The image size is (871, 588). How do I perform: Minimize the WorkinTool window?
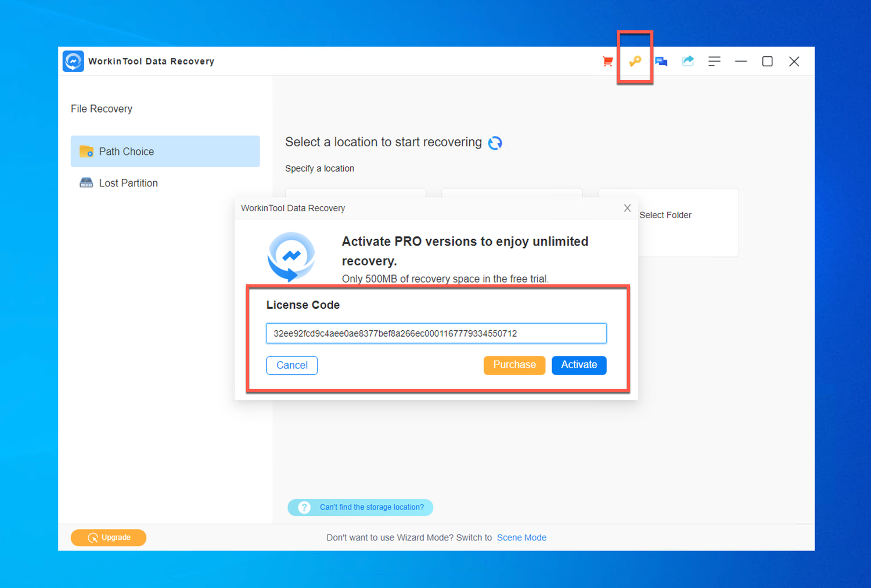(741, 62)
